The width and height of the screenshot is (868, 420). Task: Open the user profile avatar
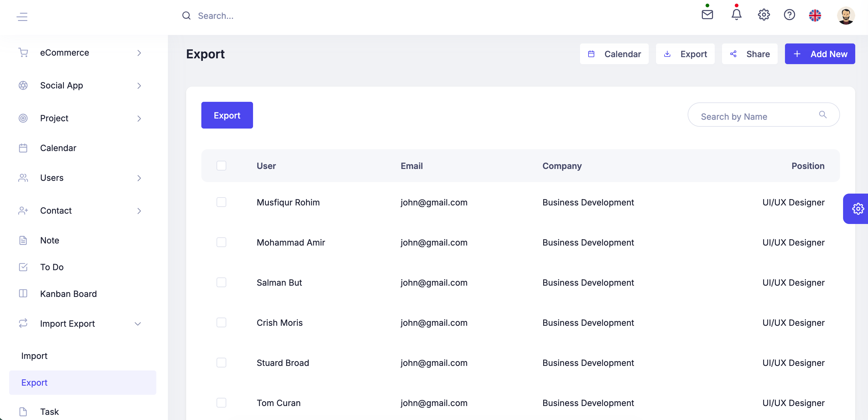(x=845, y=15)
